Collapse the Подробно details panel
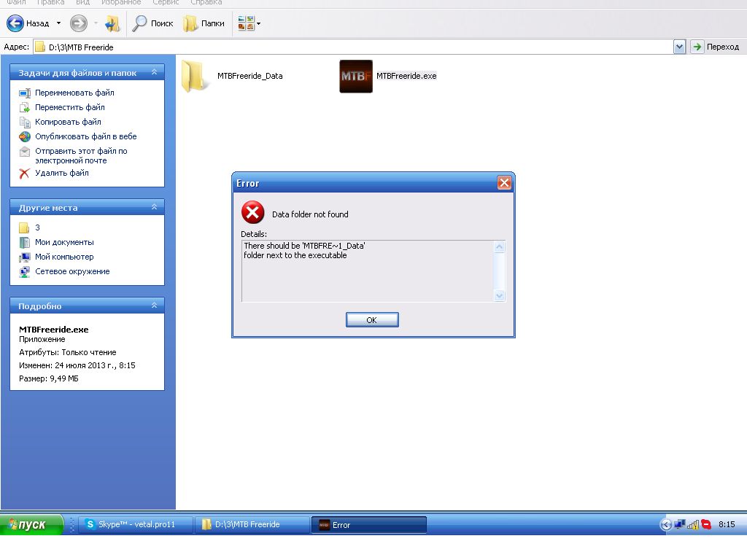Viewport: 747px width, 560px height. 155,306
